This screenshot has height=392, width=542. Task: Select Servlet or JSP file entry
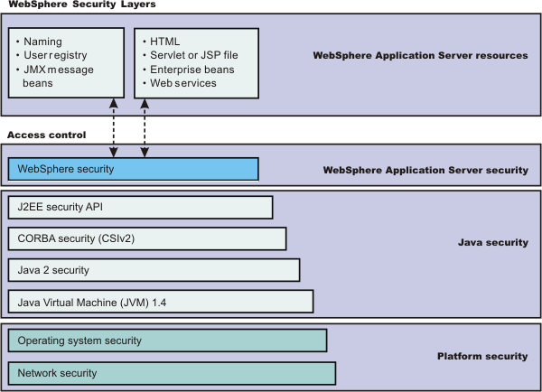[192, 56]
